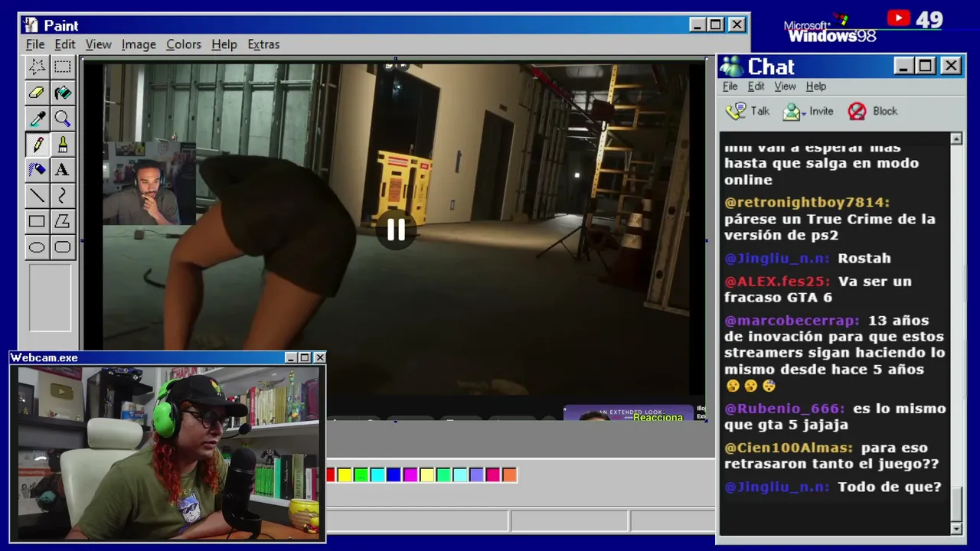
Task: Choose the Rectangle shape tool
Action: [x=37, y=221]
